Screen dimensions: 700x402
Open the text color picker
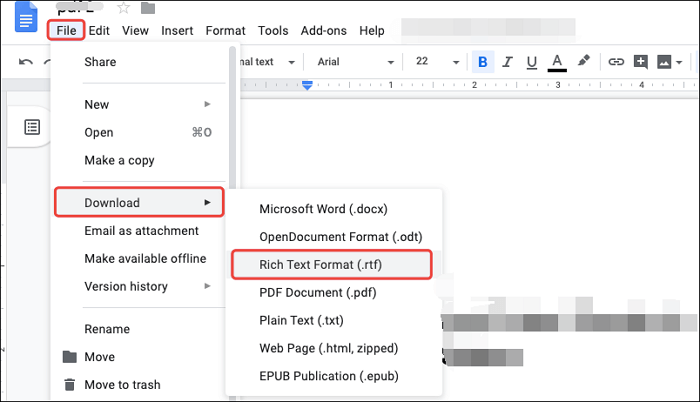click(x=557, y=63)
